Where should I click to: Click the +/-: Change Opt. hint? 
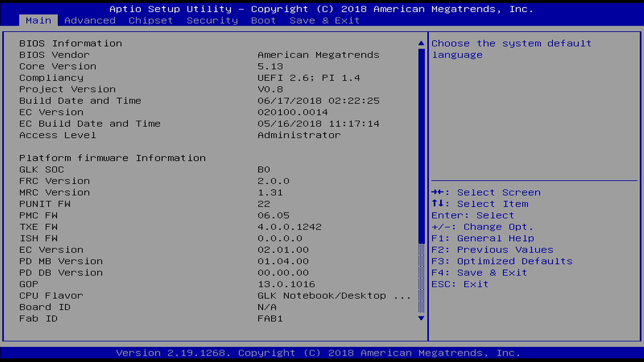click(x=482, y=227)
